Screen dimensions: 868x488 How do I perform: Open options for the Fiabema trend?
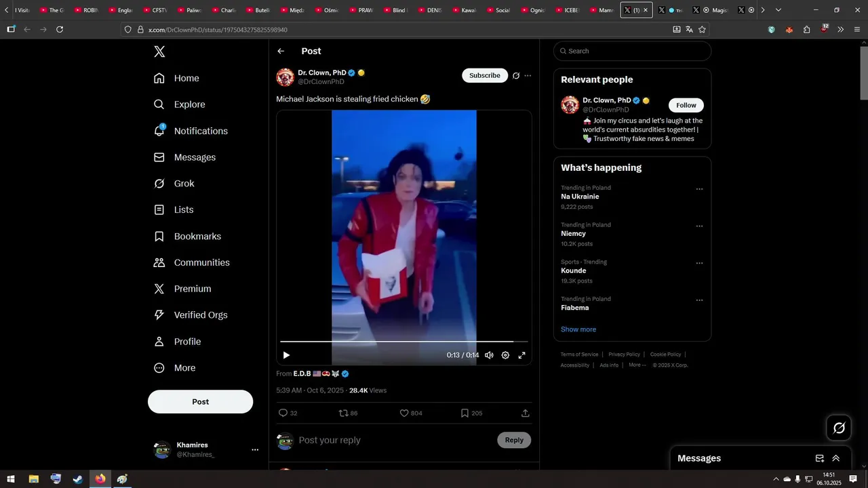699,300
